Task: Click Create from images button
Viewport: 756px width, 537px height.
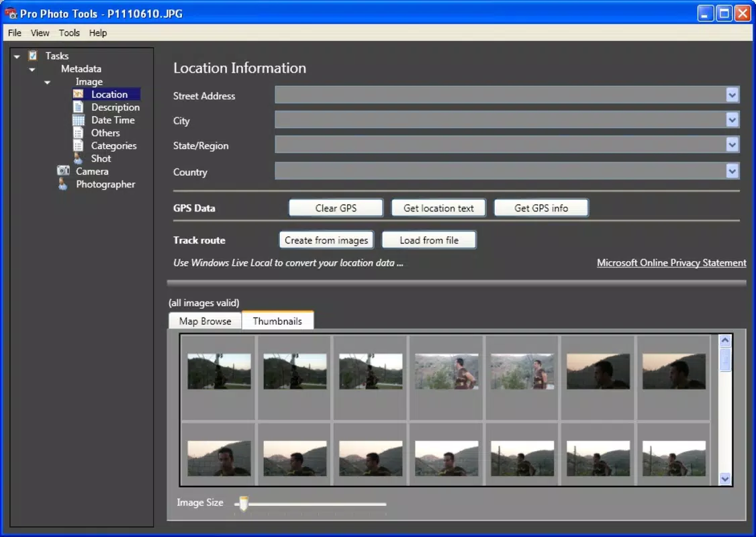Action: click(326, 240)
